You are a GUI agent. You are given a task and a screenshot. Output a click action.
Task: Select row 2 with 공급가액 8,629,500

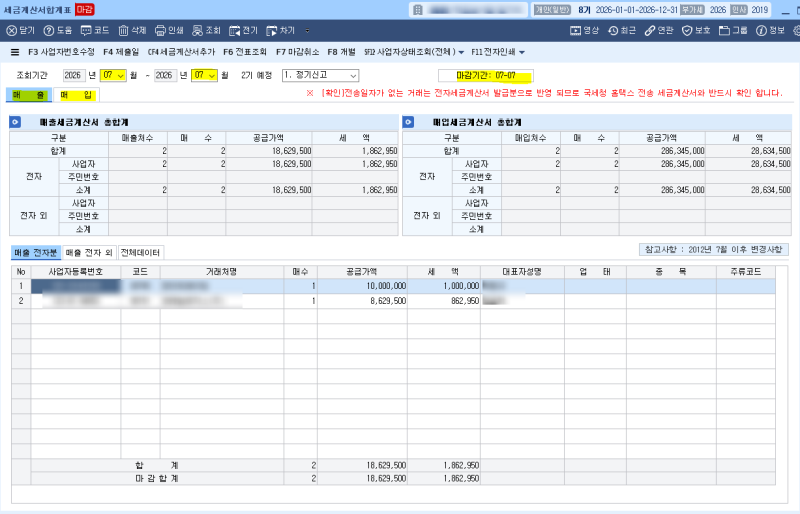coord(393,301)
